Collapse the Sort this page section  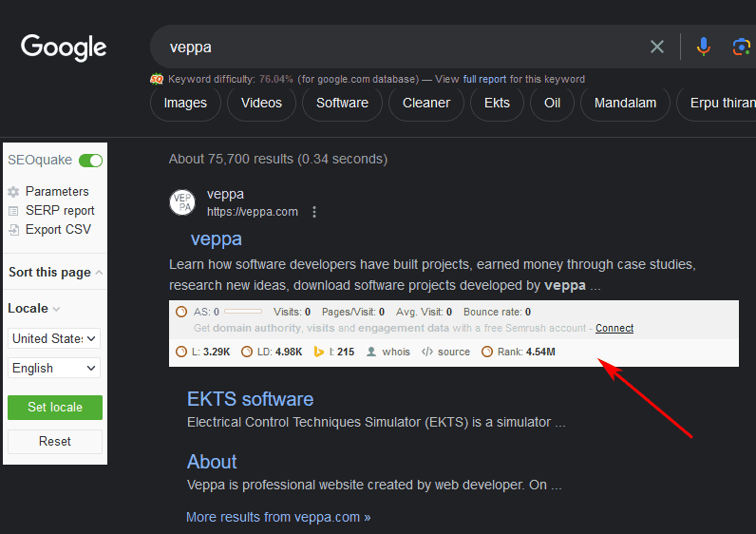point(99,273)
